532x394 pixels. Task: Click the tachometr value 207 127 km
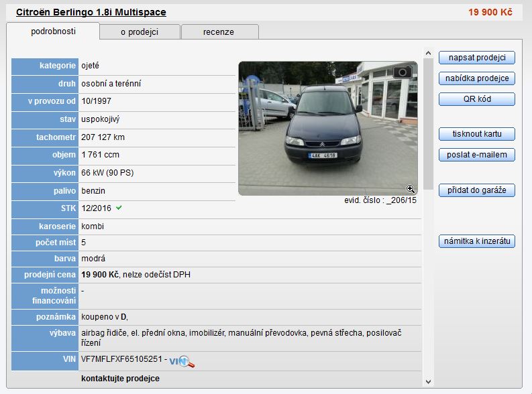pos(103,137)
